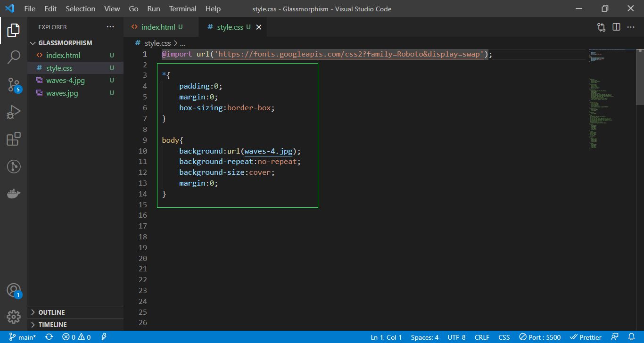Click the minimap code overview
Viewport: 644px width, 343px height.
coord(612,99)
